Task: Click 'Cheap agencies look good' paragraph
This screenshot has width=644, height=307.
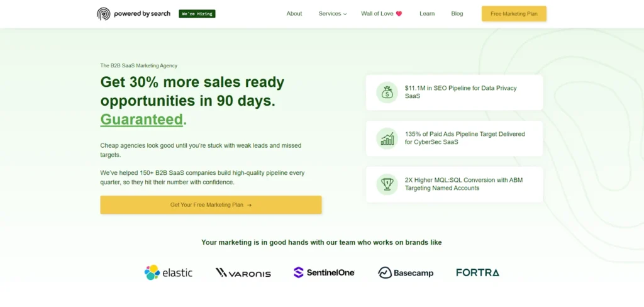Action: [x=201, y=150]
